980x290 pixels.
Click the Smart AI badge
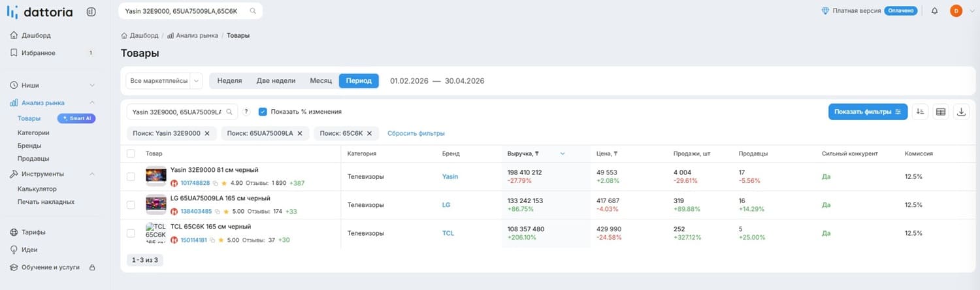coord(76,118)
